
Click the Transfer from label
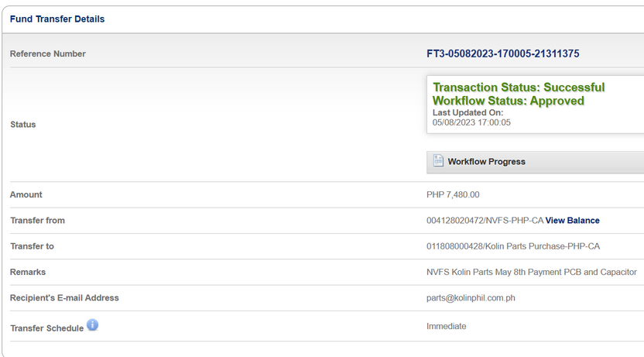click(x=37, y=221)
